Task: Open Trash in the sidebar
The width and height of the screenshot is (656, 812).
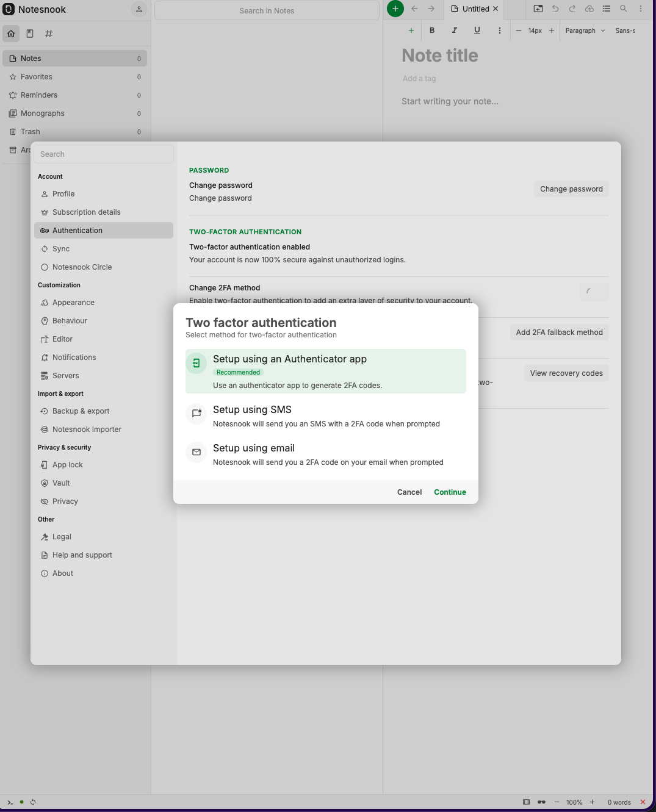Action: [x=74, y=132]
